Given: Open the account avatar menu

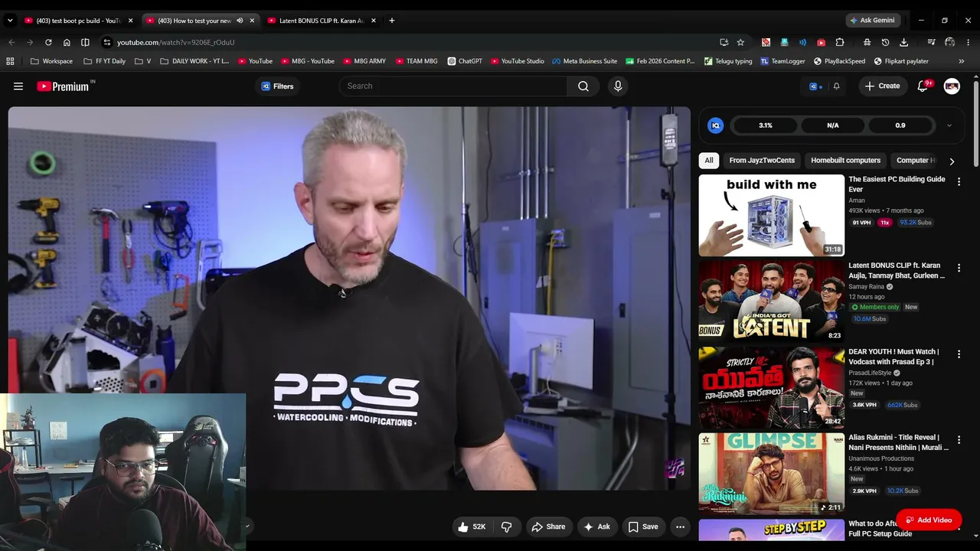Looking at the screenshot, I should pyautogui.click(x=952, y=86).
